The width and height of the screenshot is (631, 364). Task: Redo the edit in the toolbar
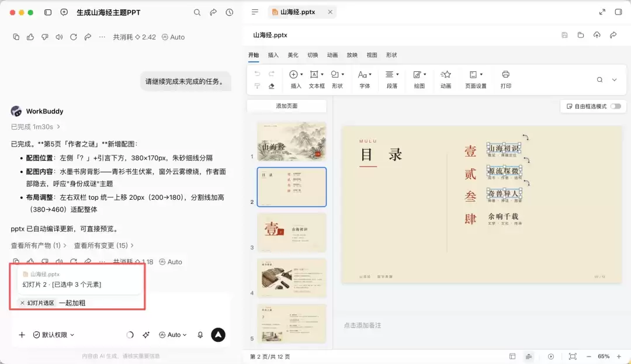click(x=272, y=74)
